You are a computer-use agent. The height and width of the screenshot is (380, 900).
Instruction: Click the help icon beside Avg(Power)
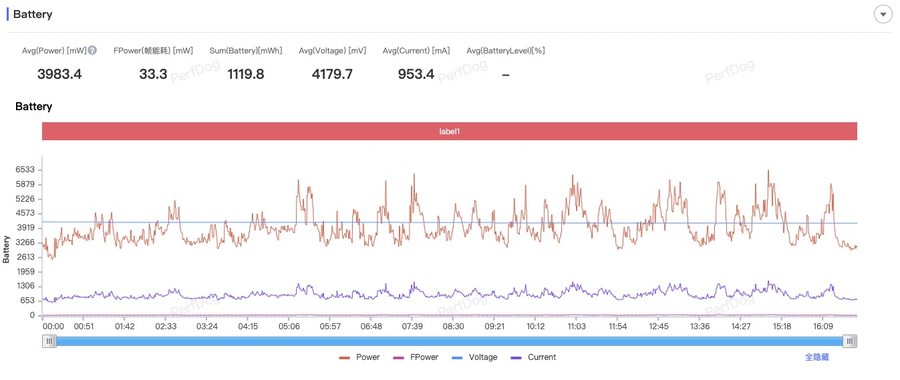click(x=92, y=51)
